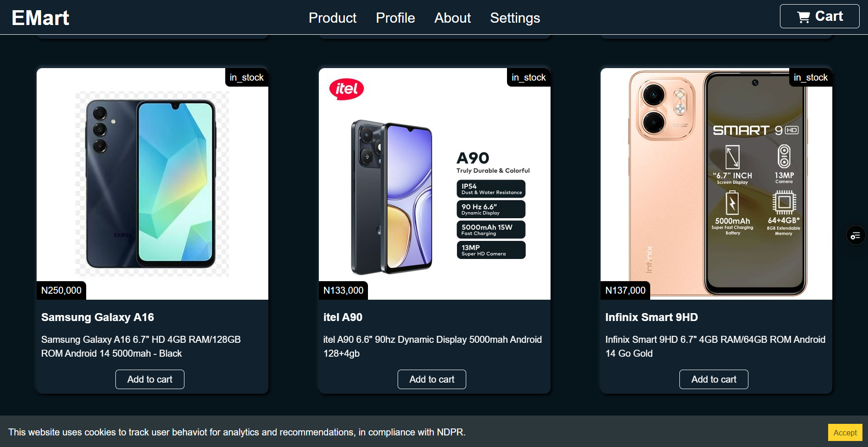Image resolution: width=868 pixels, height=447 pixels.
Task: Click the N137,000 price label
Action: coord(625,290)
